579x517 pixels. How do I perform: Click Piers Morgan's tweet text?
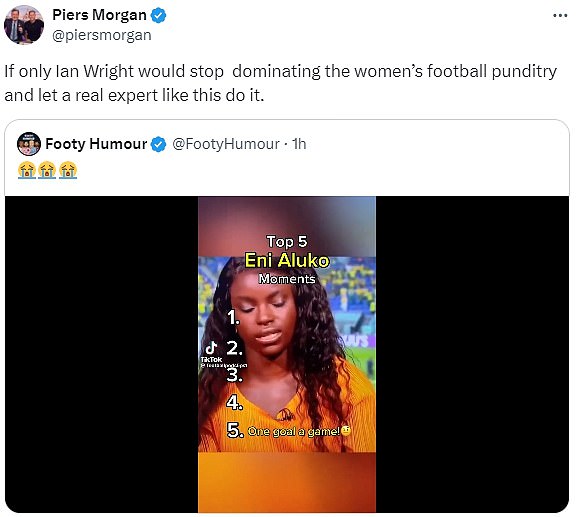tap(281, 83)
